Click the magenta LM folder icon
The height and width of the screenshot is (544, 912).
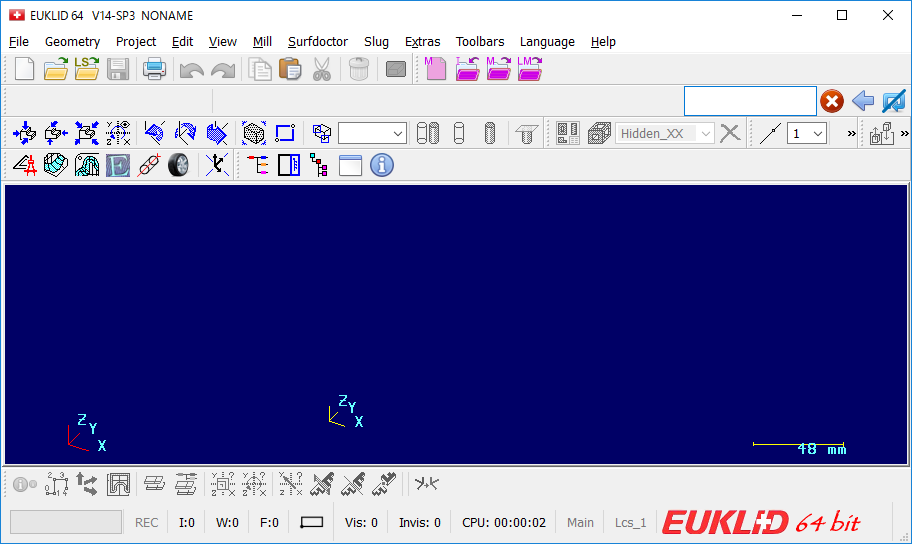(529, 69)
